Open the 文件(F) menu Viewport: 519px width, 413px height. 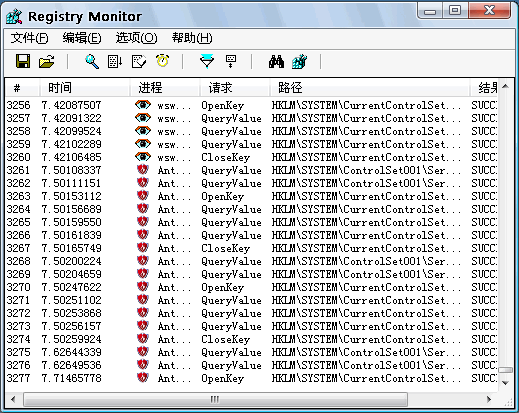pos(29,38)
